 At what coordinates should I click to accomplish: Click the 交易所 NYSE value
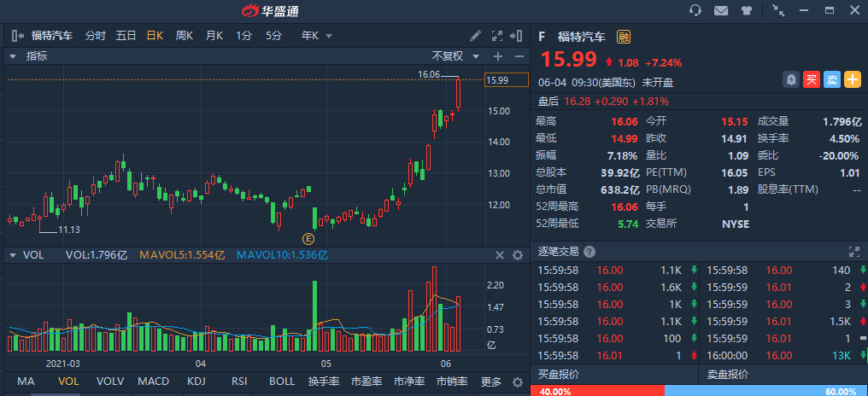pos(735,224)
